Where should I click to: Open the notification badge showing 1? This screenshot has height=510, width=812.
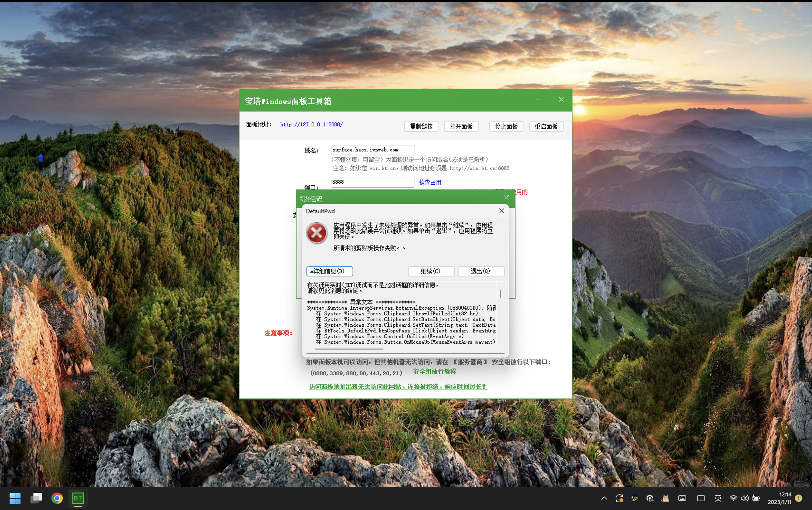[x=798, y=498]
